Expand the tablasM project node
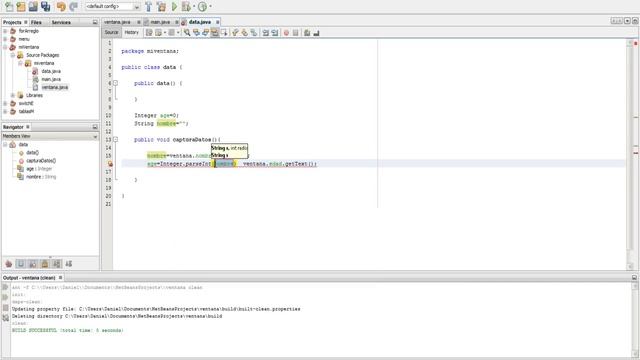Viewport: 640px width, 360px height. [x=5, y=111]
